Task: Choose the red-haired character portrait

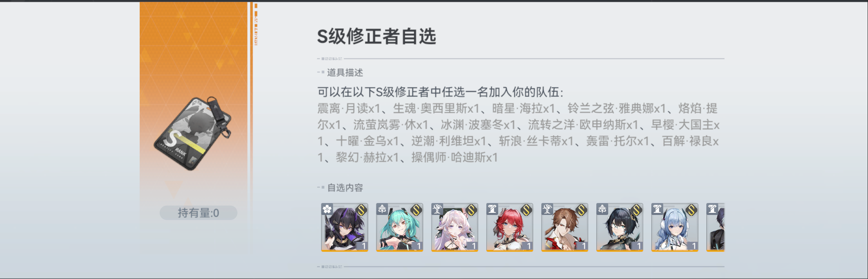Action: (510, 227)
